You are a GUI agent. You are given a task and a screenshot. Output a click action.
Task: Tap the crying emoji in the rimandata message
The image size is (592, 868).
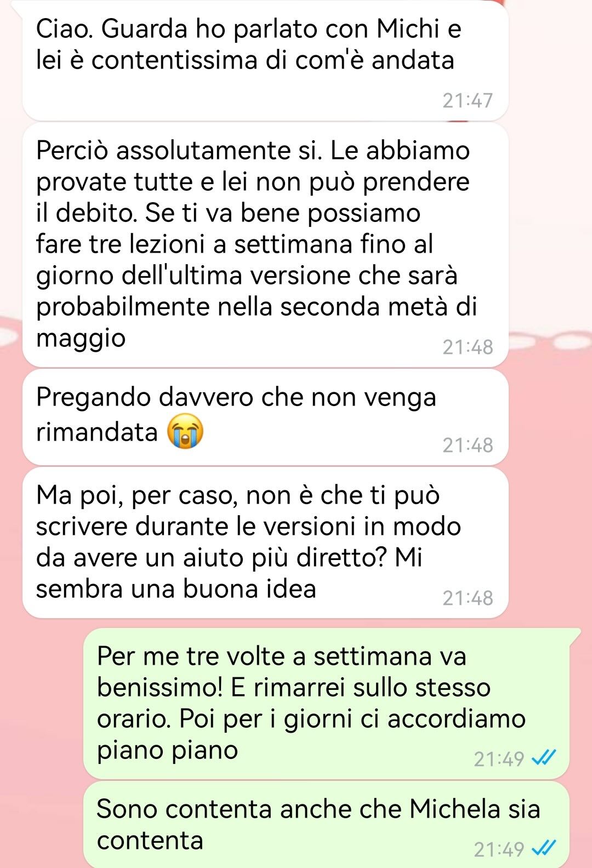pos(185,432)
